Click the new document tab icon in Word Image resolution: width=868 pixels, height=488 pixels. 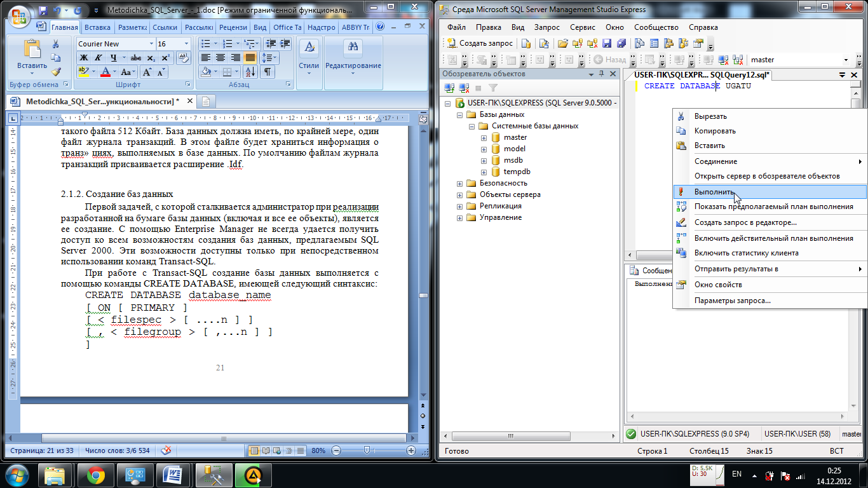click(x=207, y=102)
